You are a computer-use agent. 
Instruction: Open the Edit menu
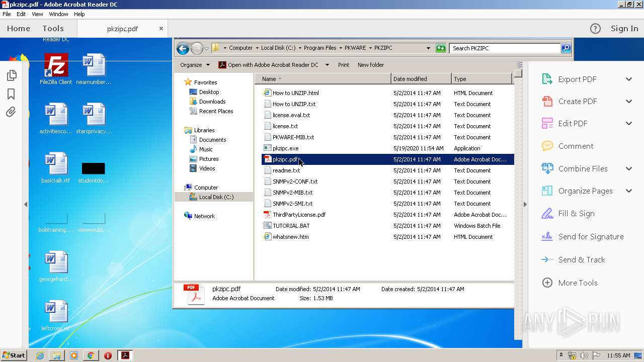pos(21,14)
